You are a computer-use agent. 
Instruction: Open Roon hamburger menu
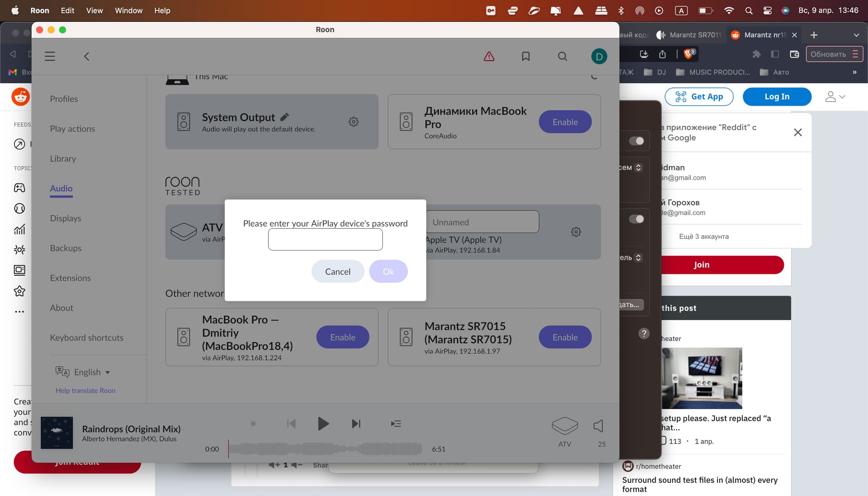[x=50, y=56]
